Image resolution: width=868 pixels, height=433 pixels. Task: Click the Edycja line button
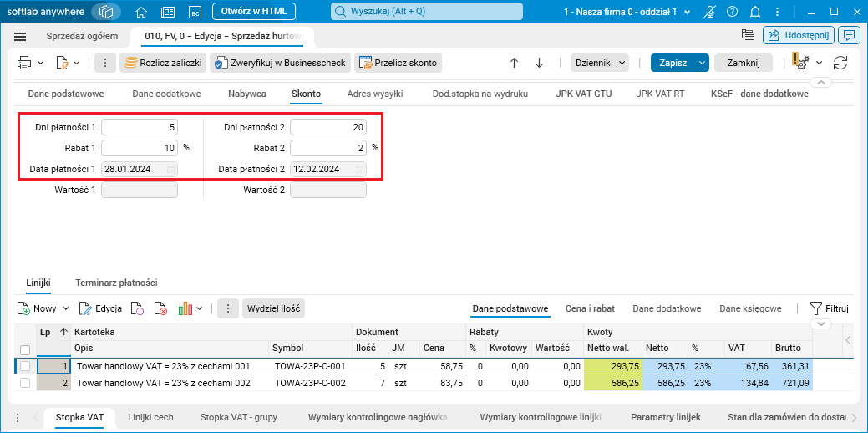(x=100, y=308)
